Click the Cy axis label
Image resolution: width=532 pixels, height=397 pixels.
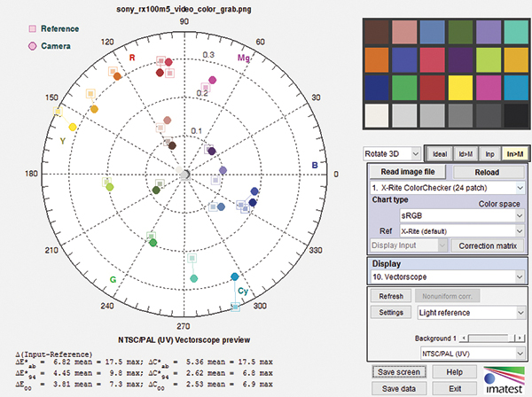pyautogui.click(x=243, y=291)
